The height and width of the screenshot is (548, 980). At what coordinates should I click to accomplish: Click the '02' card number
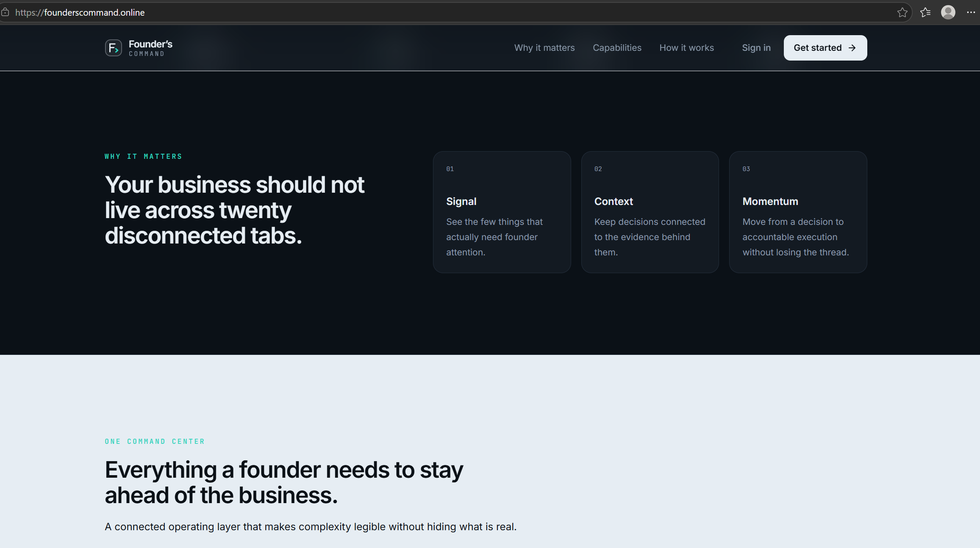598,169
